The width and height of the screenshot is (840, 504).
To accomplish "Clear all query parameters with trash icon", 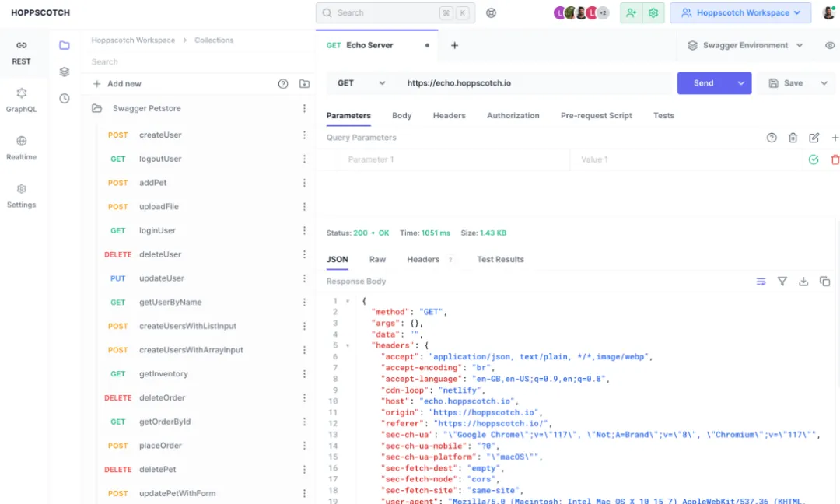I will point(793,138).
